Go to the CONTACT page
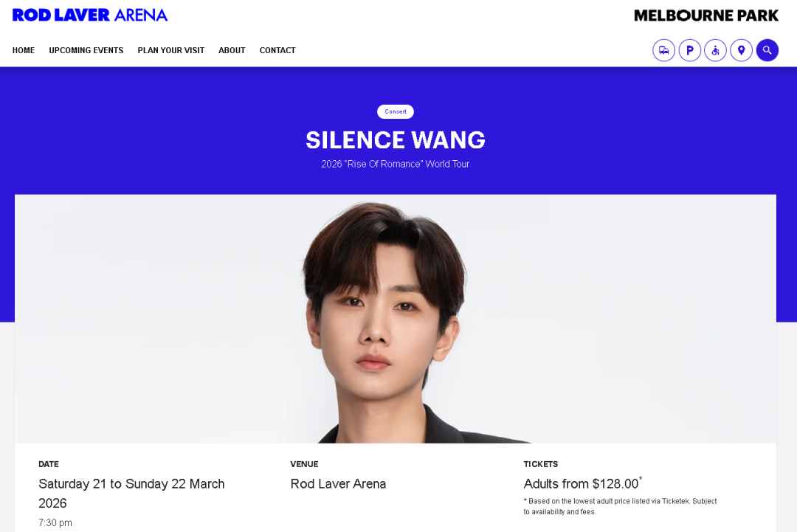797x532 pixels. pyautogui.click(x=277, y=50)
